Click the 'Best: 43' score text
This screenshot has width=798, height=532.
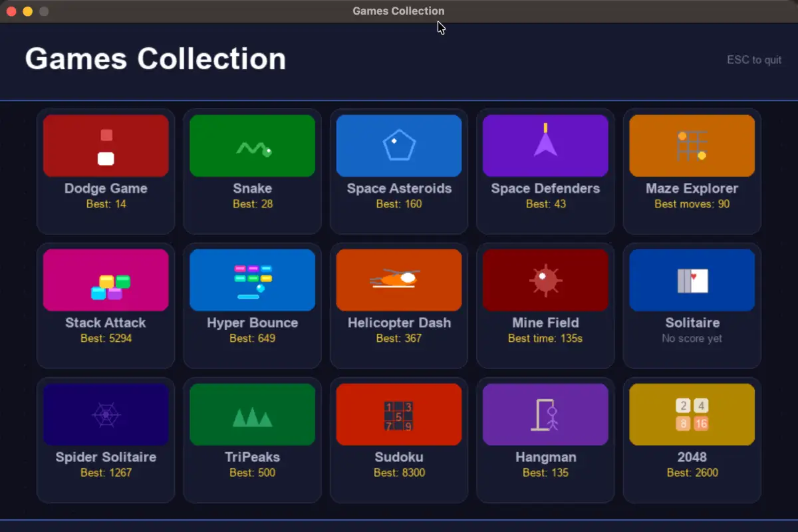[545, 204]
